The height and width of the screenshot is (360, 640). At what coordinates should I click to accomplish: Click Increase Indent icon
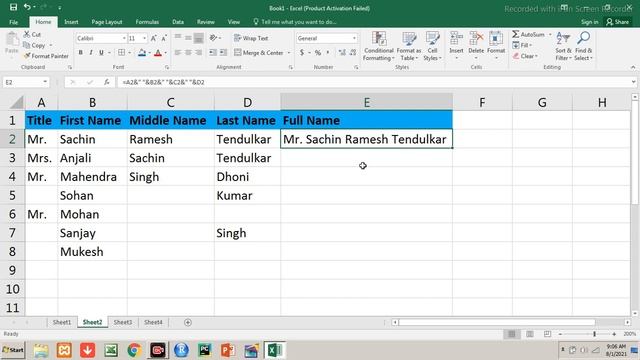[223, 52]
